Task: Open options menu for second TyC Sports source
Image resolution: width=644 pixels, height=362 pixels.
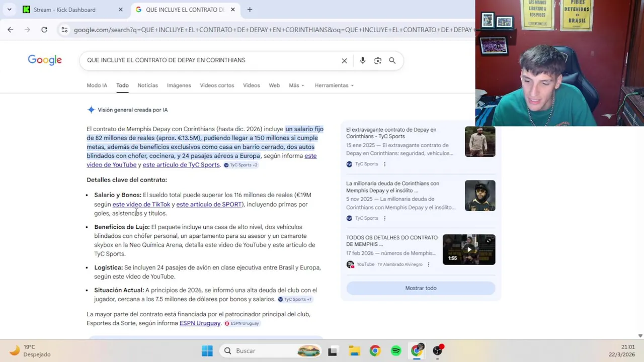Action: tap(385, 218)
